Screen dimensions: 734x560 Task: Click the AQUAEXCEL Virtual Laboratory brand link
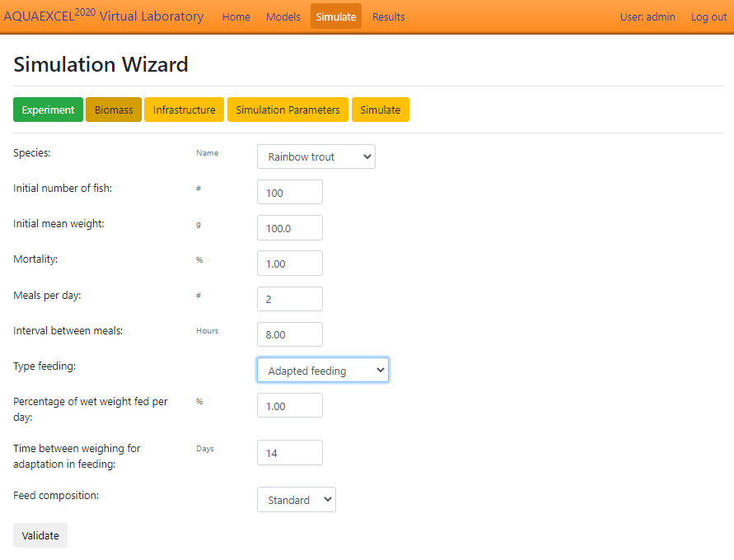[104, 16]
